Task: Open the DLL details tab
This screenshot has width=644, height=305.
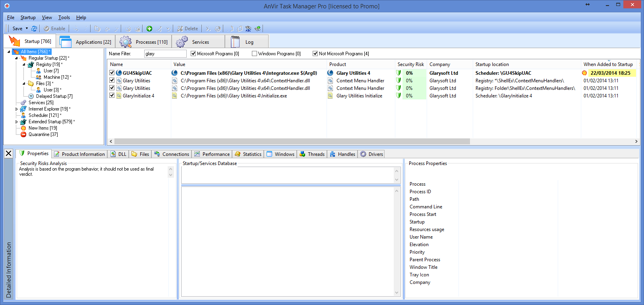Action: coord(118,154)
